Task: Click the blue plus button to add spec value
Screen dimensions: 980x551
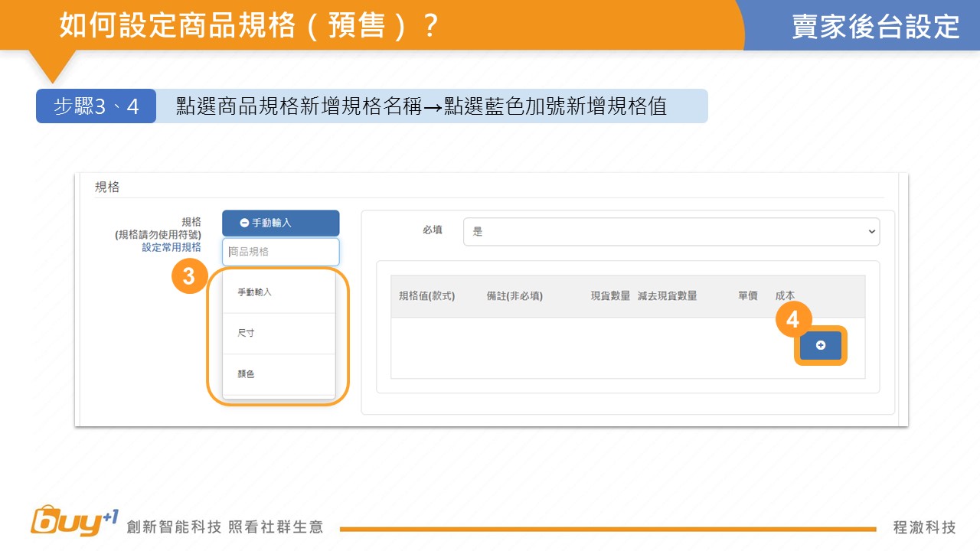Action: click(x=820, y=346)
